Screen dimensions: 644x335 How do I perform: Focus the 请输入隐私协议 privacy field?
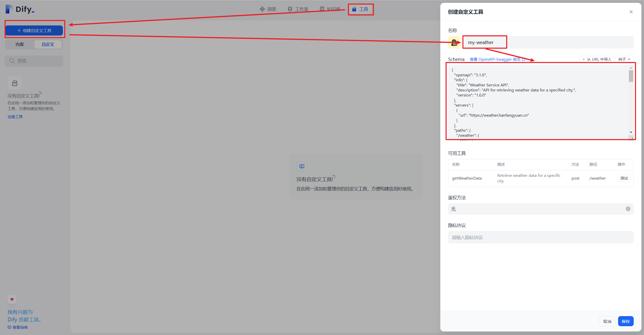(541, 237)
